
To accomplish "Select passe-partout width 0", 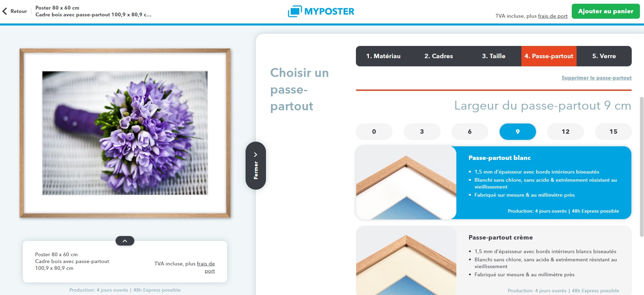I will point(374,132).
